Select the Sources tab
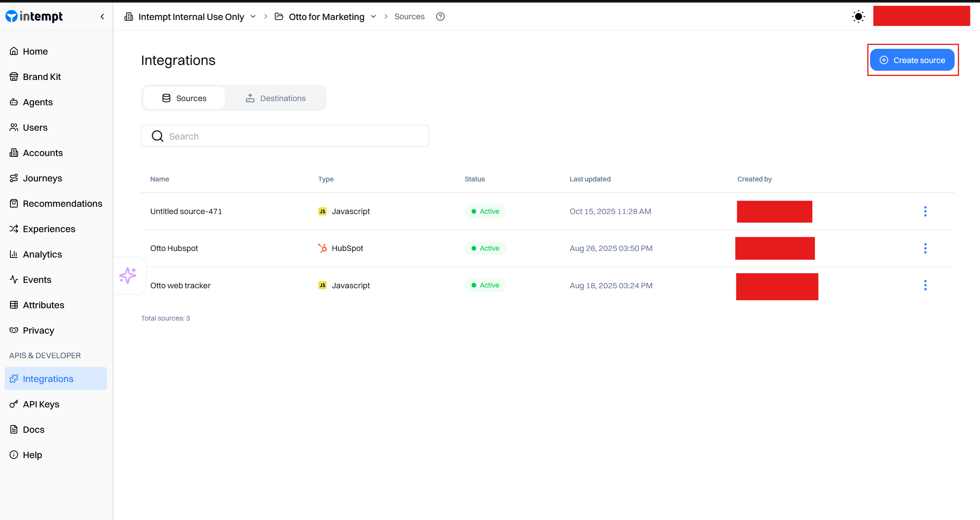 click(x=184, y=98)
